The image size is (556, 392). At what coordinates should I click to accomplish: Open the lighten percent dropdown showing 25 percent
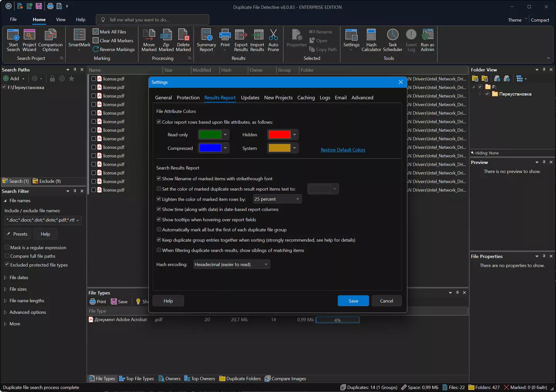(277, 199)
